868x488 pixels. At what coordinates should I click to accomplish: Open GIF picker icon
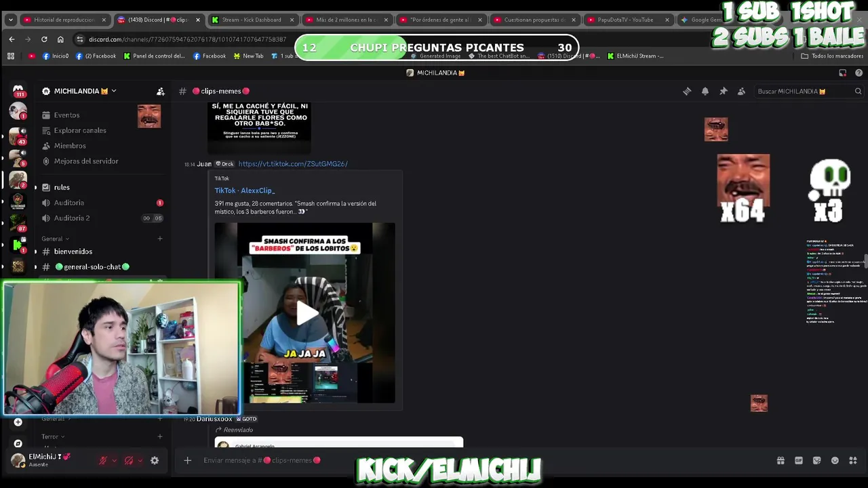point(799,460)
